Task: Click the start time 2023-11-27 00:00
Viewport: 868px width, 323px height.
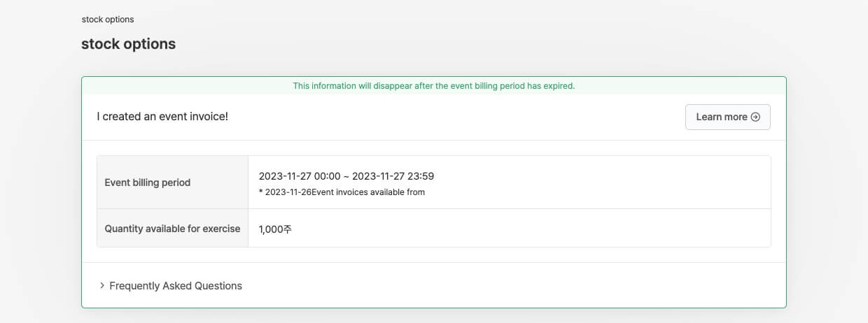Action: (x=300, y=176)
